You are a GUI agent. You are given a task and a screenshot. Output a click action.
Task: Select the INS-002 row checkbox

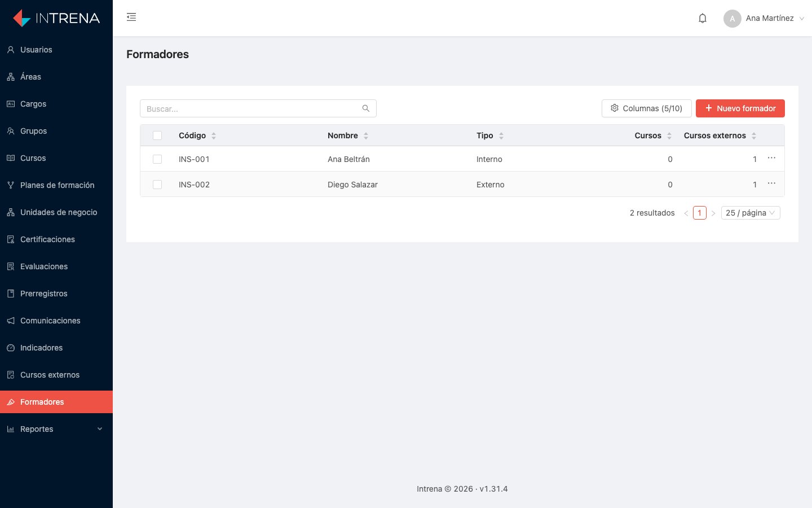point(157,185)
